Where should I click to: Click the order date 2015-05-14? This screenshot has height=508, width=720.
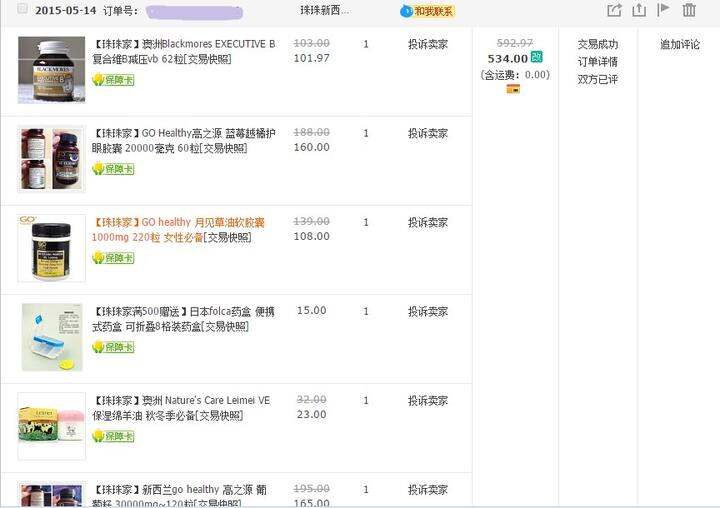click(66, 11)
